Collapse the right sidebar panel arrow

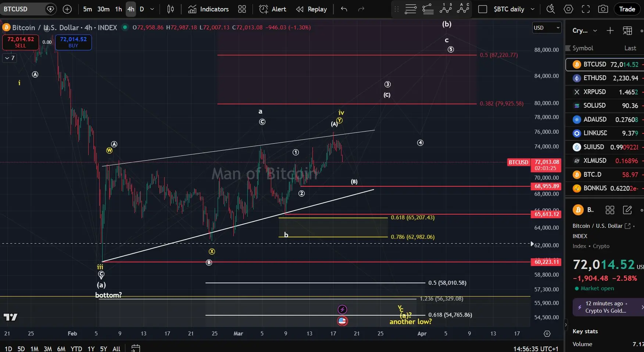tap(566, 325)
